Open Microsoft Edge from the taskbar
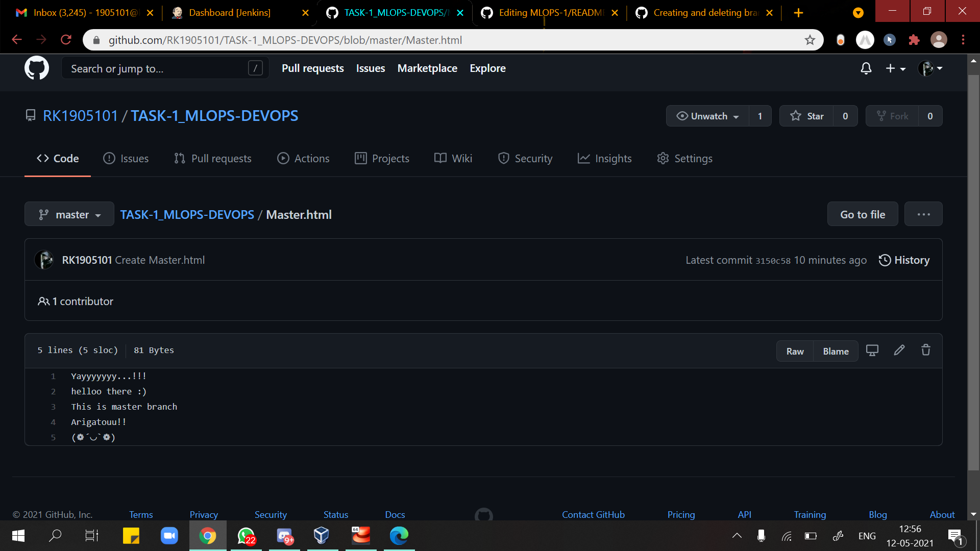This screenshot has height=551, width=980. (399, 536)
